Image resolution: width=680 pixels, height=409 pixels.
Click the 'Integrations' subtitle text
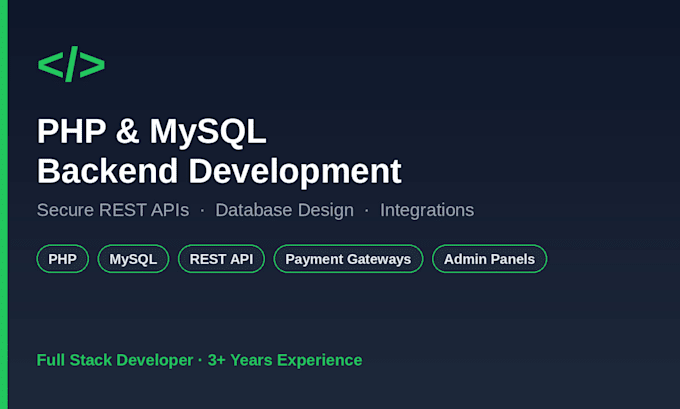point(427,210)
